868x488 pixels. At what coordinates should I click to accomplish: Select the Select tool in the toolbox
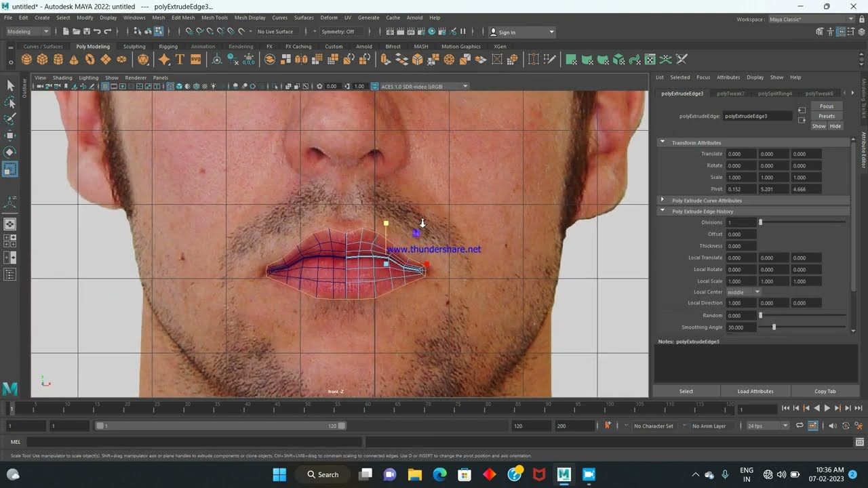[x=10, y=85]
